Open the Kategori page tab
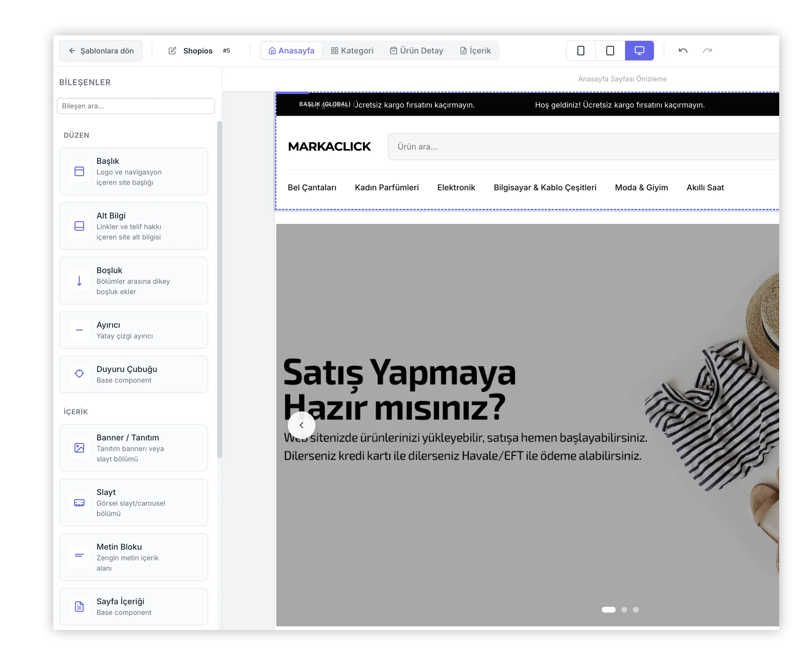 pos(352,50)
